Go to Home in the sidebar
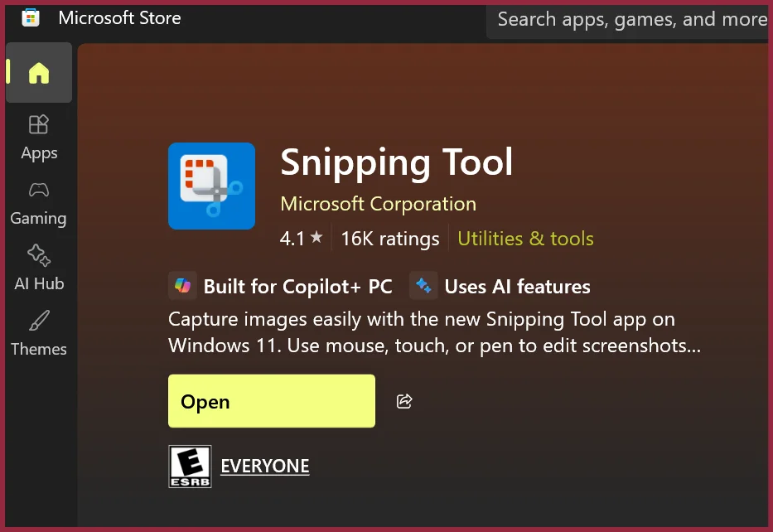773x532 pixels. click(x=38, y=74)
